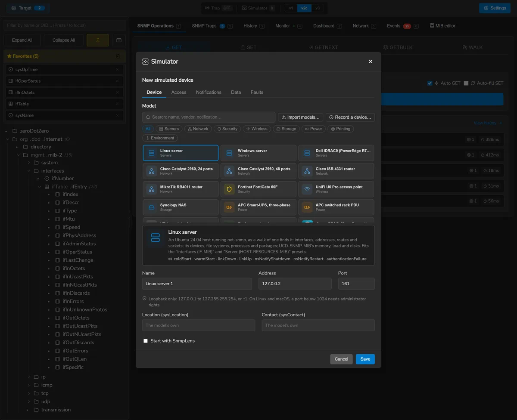Filter models by Wireless category
The height and width of the screenshot is (420, 517).
click(x=257, y=129)
